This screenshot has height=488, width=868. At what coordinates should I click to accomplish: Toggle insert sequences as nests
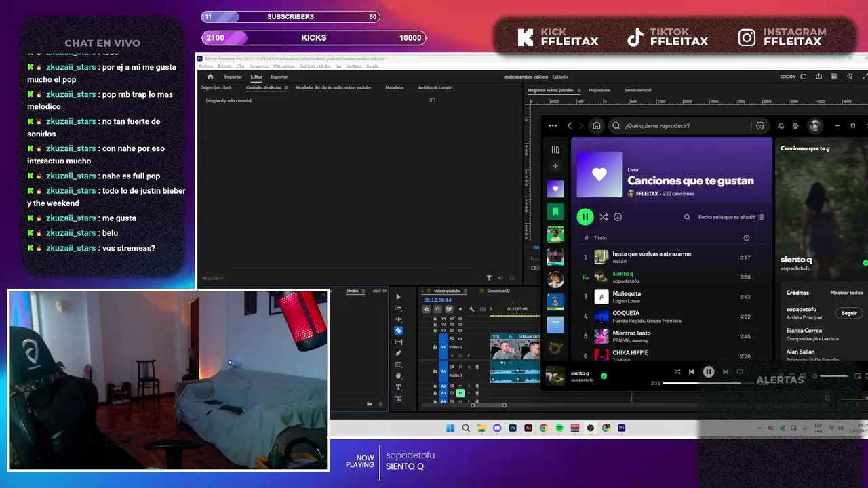point(426,309)
